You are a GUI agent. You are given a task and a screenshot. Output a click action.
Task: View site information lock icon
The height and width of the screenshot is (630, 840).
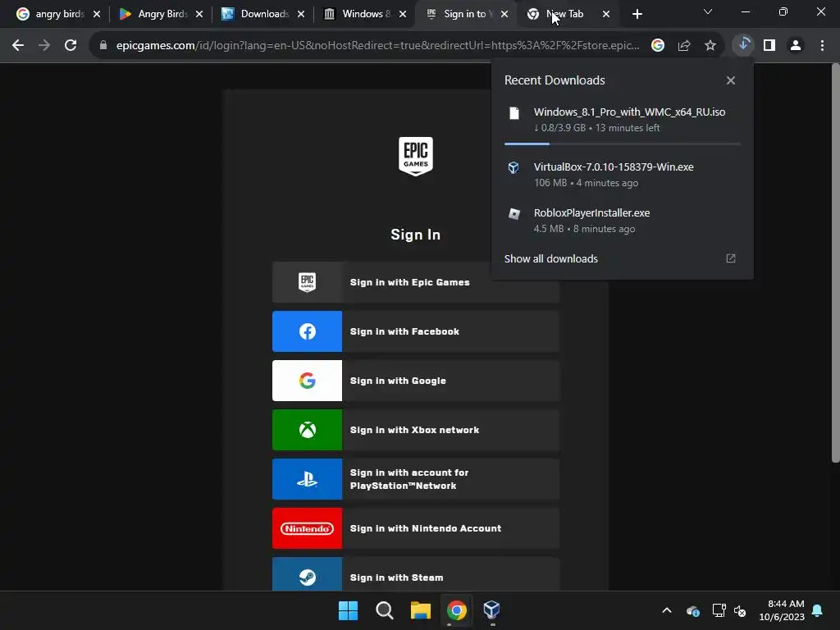[x=103, y=46]
